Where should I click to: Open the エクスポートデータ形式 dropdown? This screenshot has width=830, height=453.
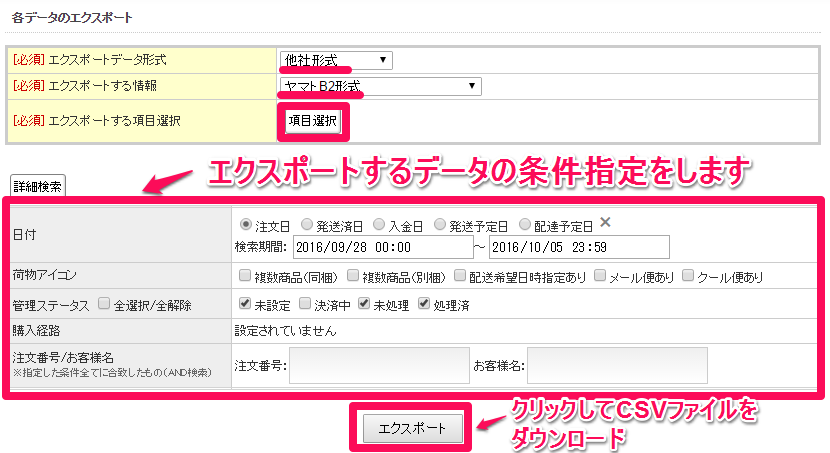coord(336,61)
